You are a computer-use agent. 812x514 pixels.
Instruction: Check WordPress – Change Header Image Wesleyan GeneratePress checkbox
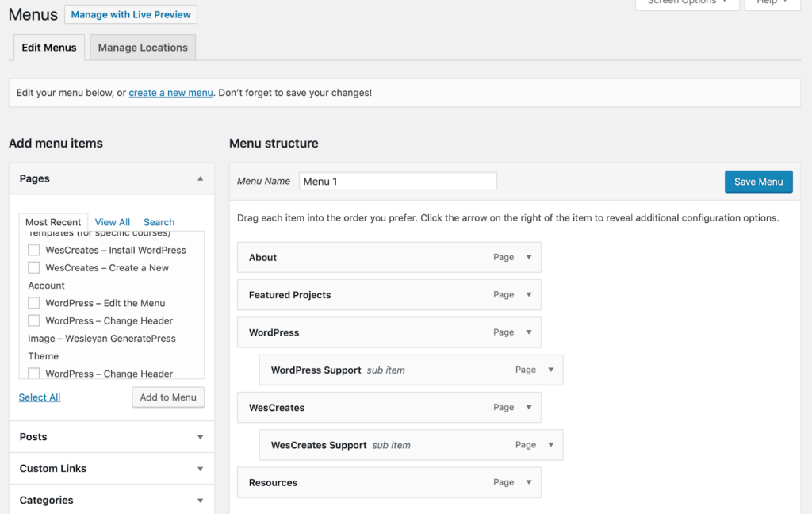coord(33,320)
